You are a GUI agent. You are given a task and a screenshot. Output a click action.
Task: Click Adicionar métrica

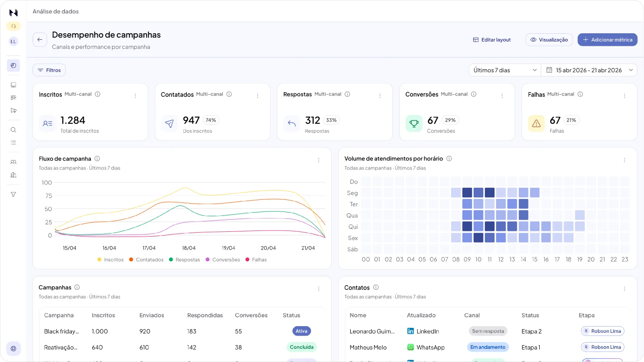[608, 40]
